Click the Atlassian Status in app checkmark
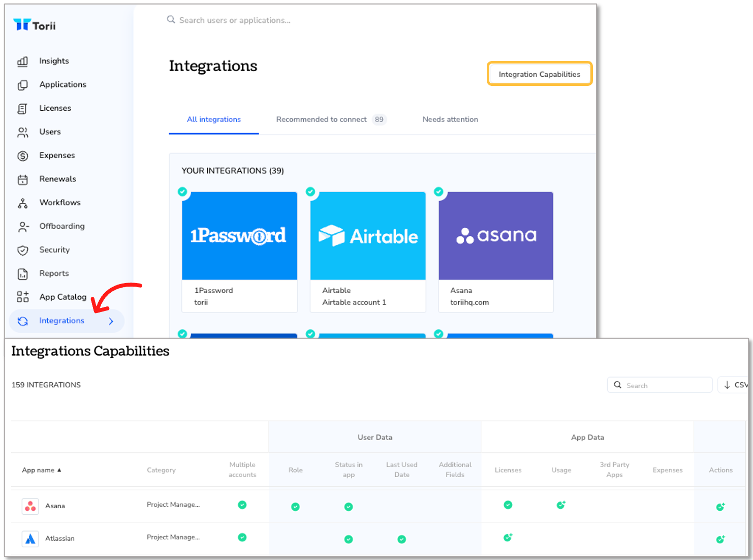753x560 pixels. coord(349,539)
